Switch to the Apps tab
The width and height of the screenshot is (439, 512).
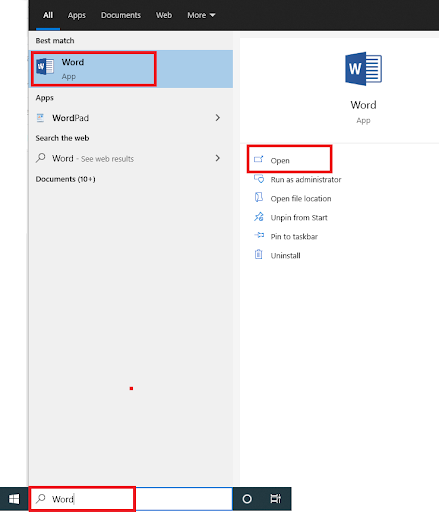pyautogui.click(x=77, y=15)
